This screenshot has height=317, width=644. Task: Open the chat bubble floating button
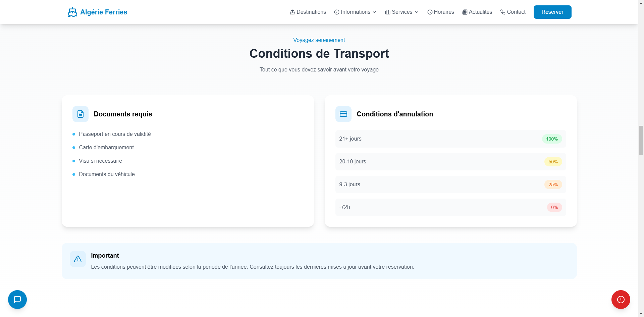pyautogui.click(x=17, y=299)
